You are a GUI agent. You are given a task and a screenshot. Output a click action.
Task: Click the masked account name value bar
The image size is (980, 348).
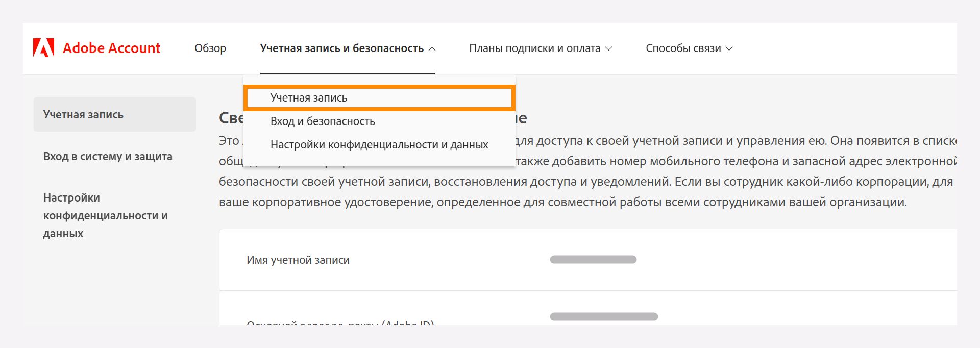(x=593, y=259)
